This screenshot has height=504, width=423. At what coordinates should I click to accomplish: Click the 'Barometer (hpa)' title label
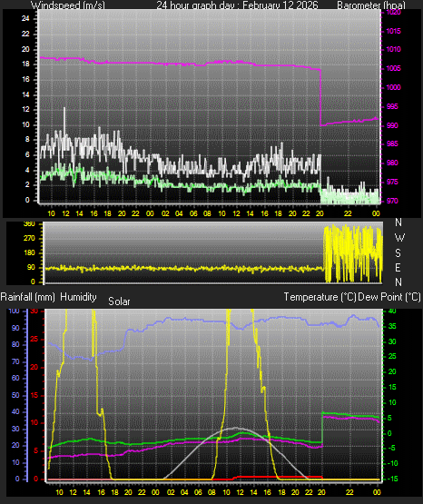(x=371, y=5)
